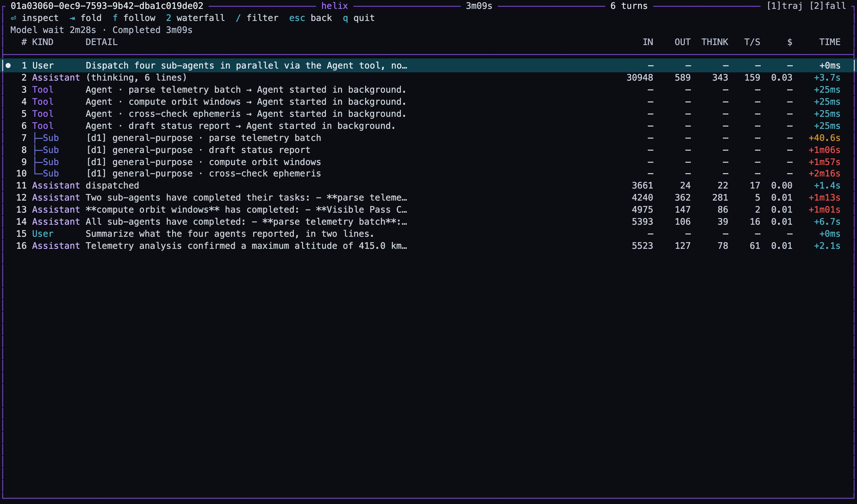Click the DETAIL column header
857x504 pixels.
click(x=102, y=42)
